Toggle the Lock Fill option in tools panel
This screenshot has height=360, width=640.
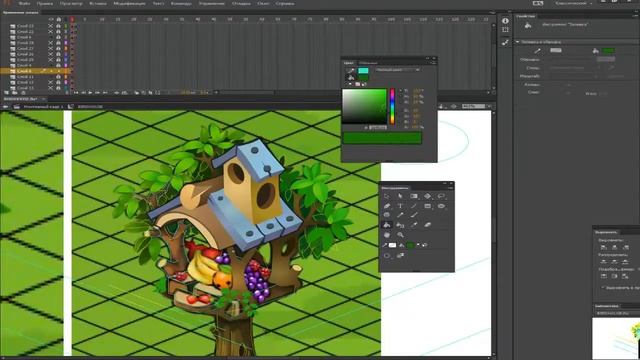400,256
